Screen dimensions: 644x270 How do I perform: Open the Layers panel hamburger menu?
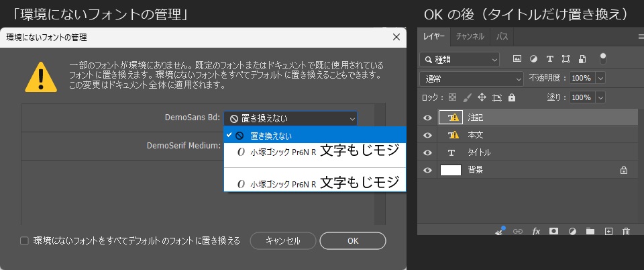coord(640,36)
